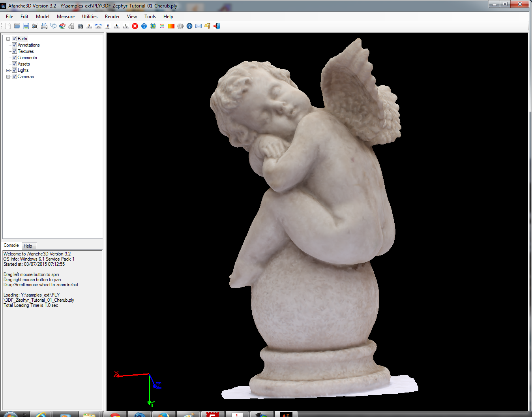Viewport: 532px width, 417px height.
Task: Click the envelope mail icon
Action: pos(199,26)
